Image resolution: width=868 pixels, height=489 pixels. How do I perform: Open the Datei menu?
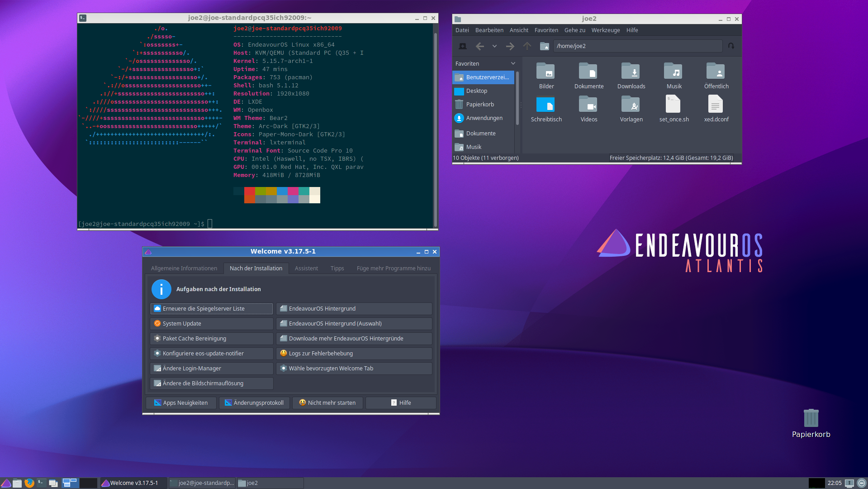pos(462,30)
